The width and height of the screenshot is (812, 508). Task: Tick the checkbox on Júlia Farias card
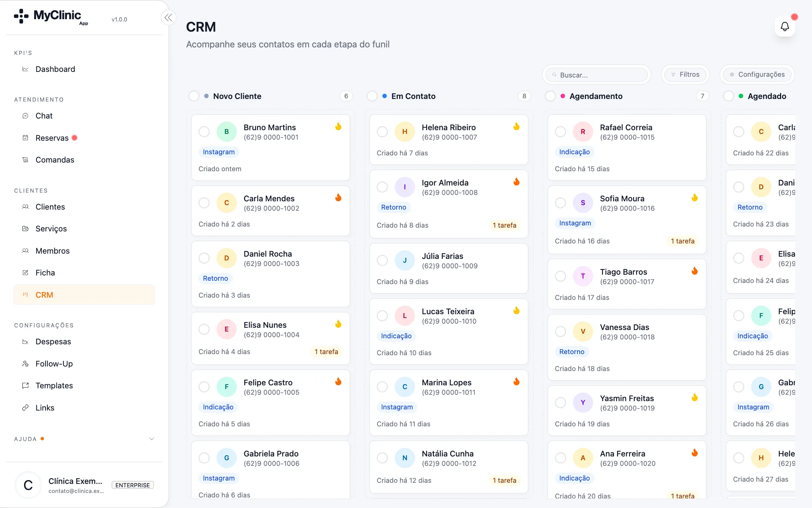click(x=382, y=260)
